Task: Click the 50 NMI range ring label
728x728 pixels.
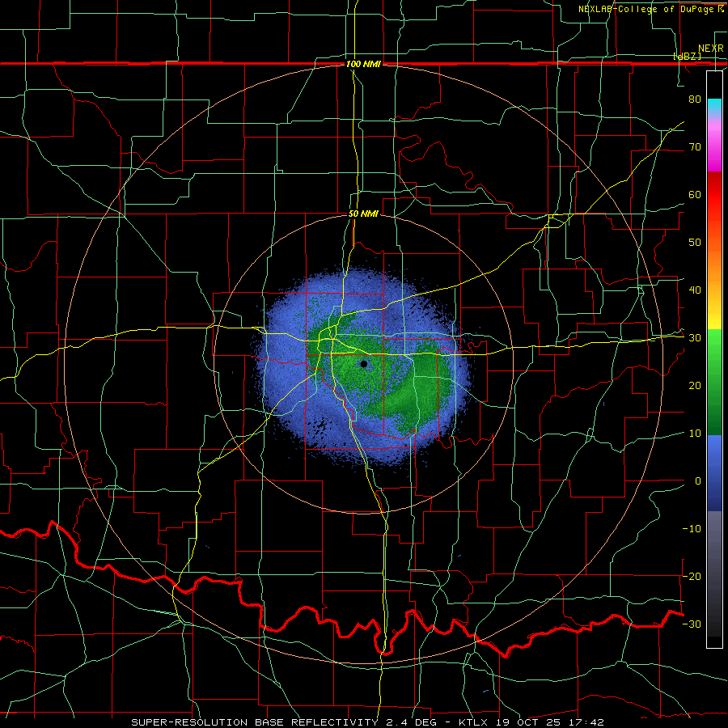Action: pos(363,214)
